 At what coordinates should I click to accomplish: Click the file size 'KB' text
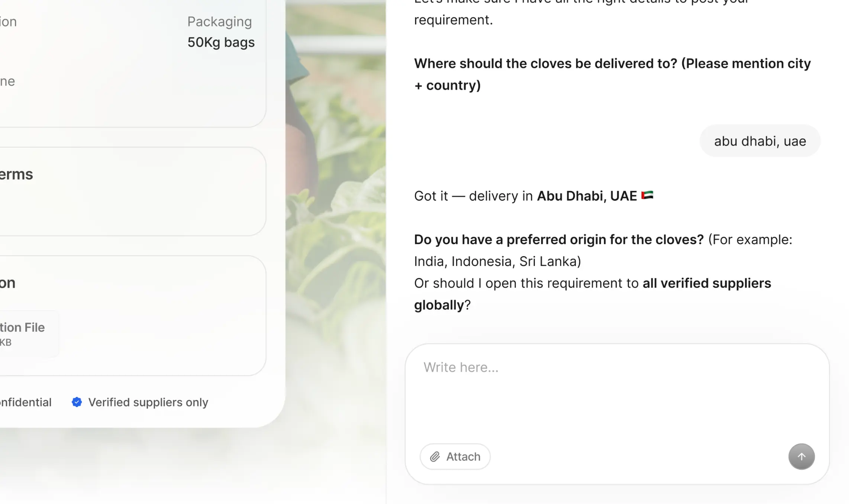(6, 342)
